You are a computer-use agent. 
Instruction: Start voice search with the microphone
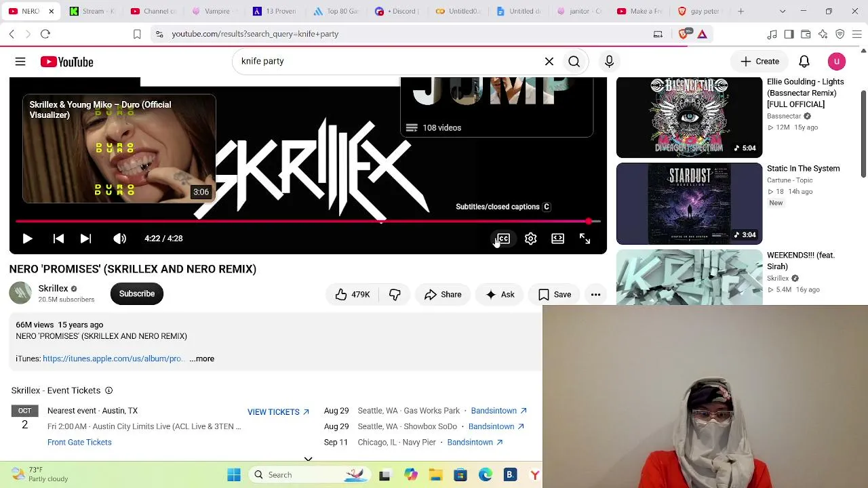coord(609,62)
